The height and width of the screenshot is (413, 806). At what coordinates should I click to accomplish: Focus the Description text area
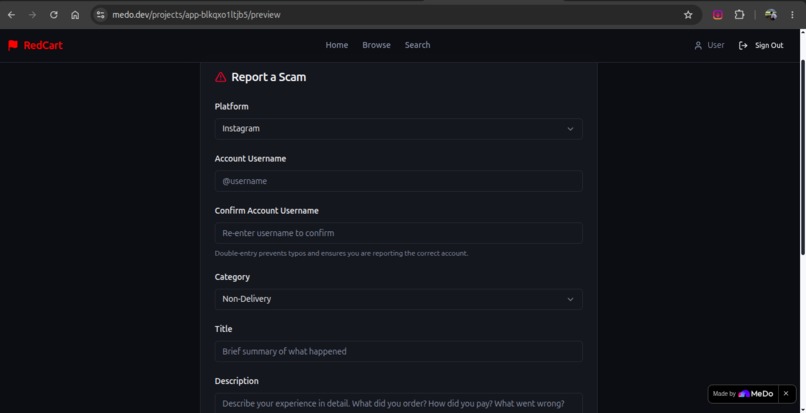398,403
